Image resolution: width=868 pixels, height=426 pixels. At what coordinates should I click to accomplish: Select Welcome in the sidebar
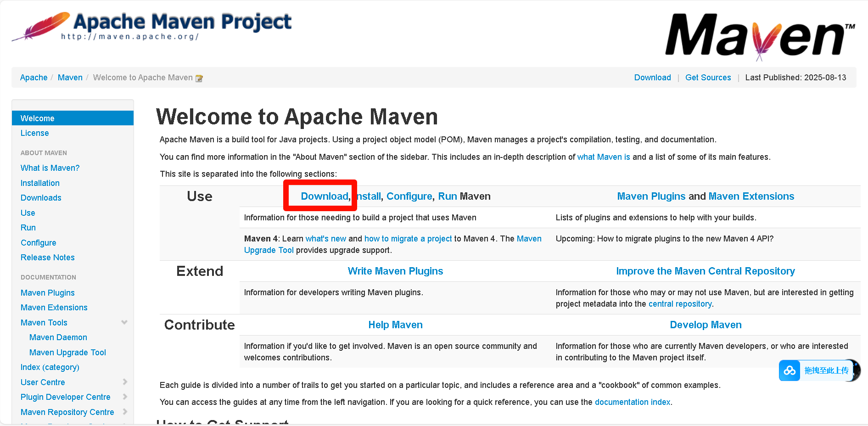[x=73, y=118]
